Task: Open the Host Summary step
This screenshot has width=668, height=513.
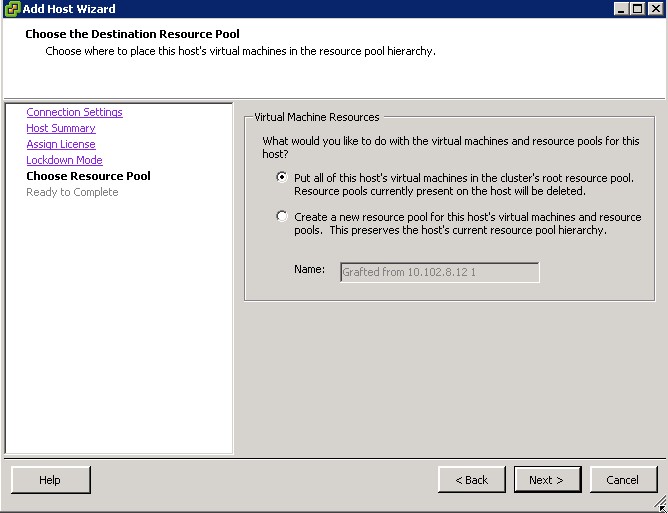Action: click(x=61, y=128)
